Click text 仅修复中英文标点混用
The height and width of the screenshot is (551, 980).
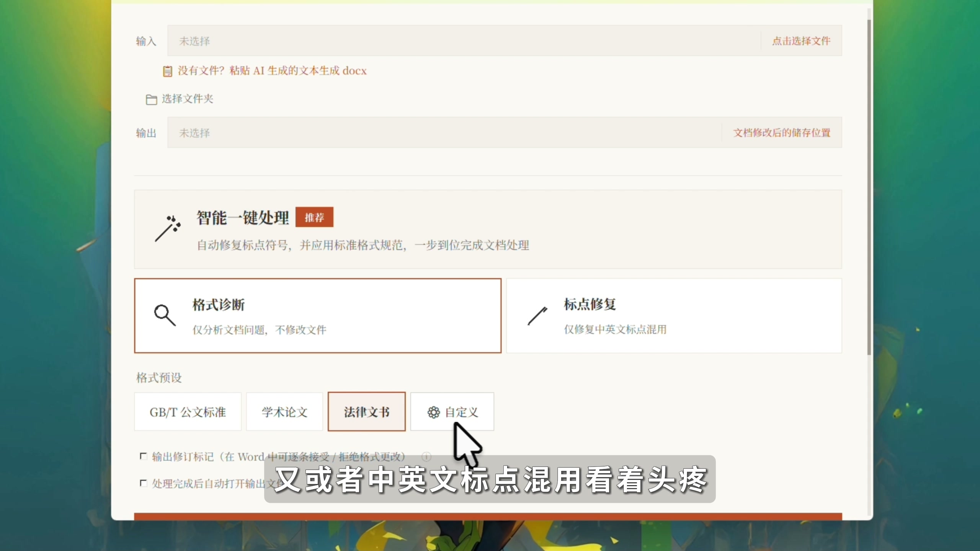point(615,329)
